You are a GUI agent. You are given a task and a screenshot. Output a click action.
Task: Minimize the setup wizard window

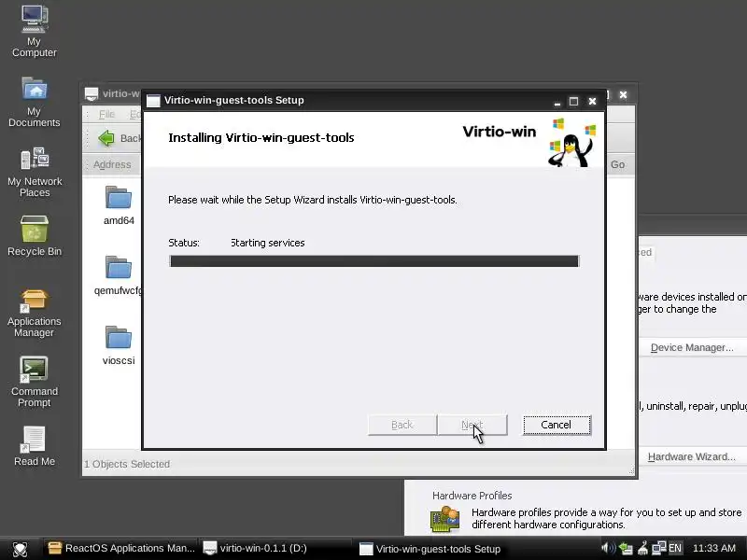tap(557, 101)
